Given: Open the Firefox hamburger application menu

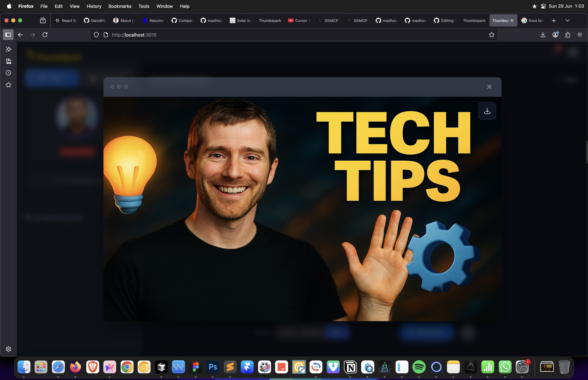Looking at the screenshot, I should click(x=580, y=35).
